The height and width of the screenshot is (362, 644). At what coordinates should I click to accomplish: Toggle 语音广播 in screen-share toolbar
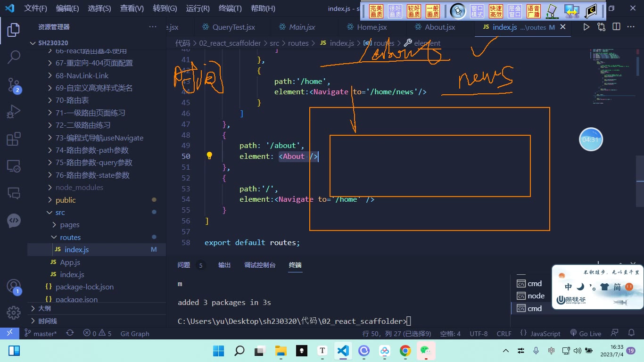coord(534,11)
